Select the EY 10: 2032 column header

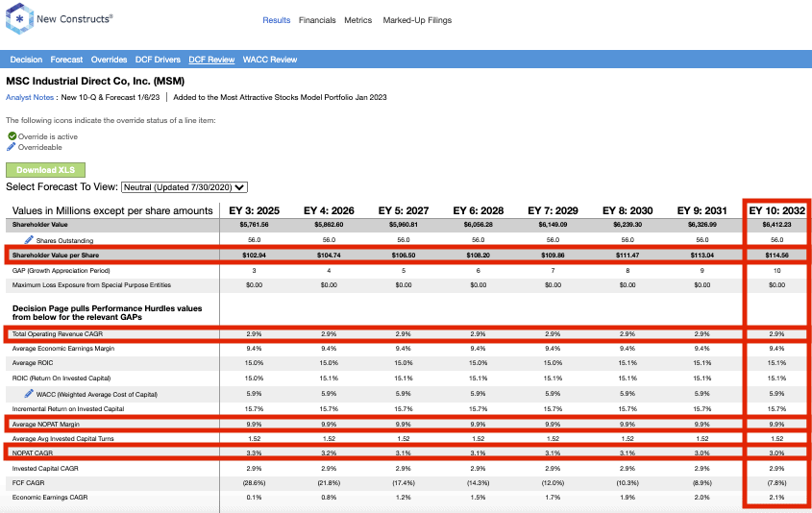776,210
